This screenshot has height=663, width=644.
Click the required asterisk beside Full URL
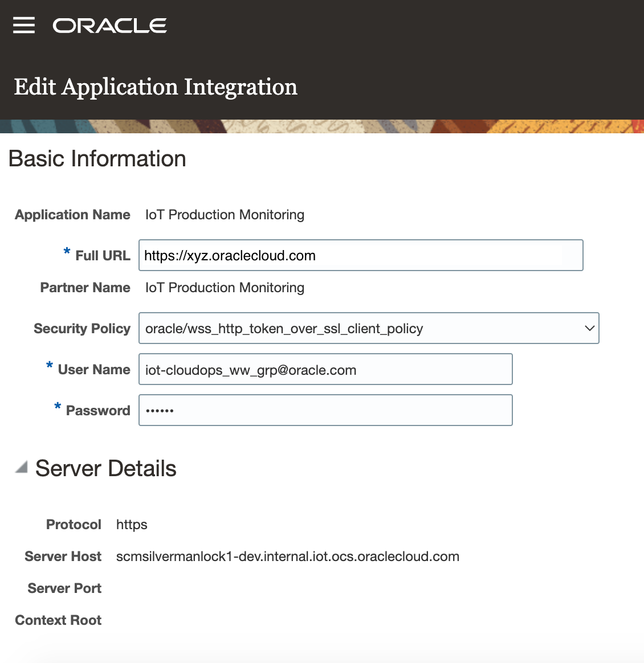point(67,252)
